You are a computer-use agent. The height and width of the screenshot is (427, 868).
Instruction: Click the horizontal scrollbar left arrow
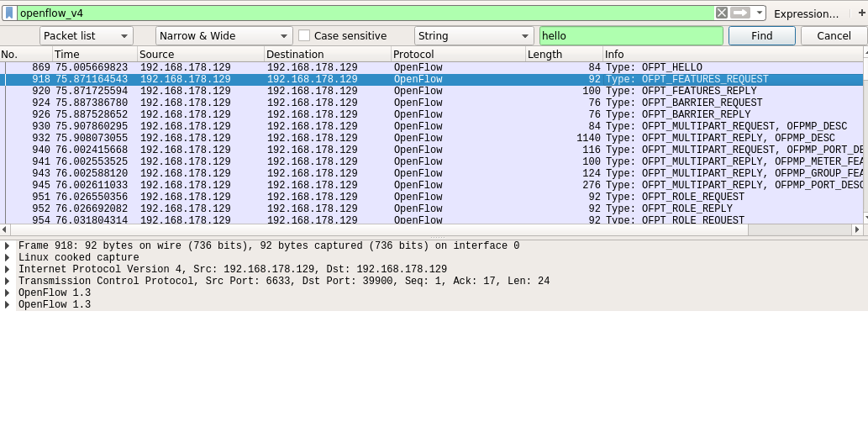point(4,229)
